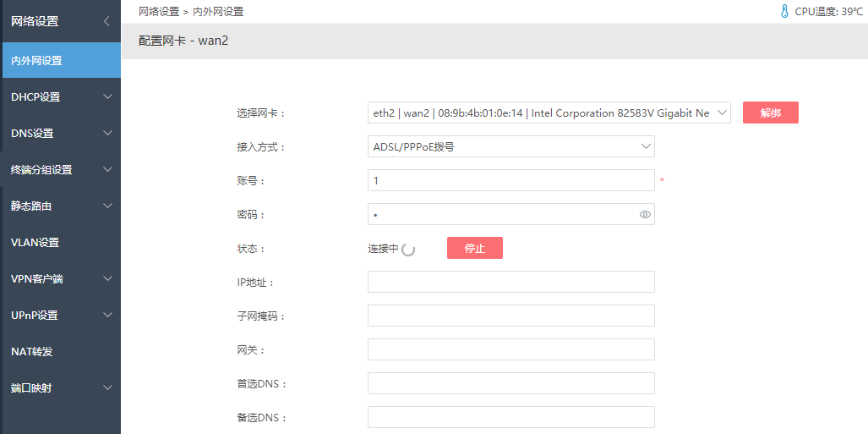The width and height of the screenshot is (868, 434).
Task: Open the 内外网设置 menu item
Action: click(x=61, y=60)
